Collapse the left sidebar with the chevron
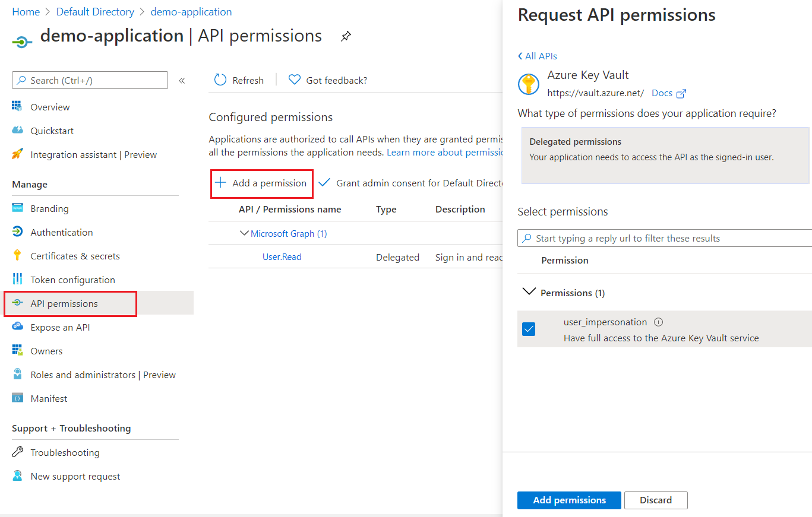 [x=182, y=80]
